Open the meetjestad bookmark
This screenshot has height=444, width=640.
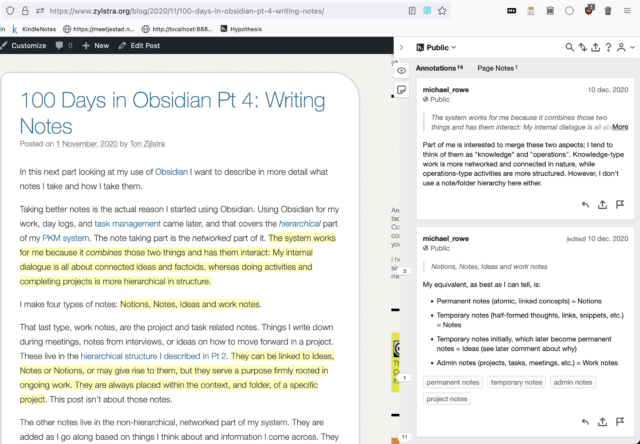[98, 29]
